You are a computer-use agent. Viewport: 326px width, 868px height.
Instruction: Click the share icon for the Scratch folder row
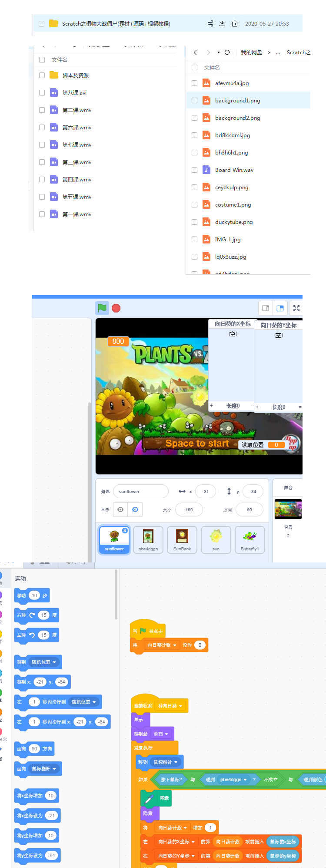point(210,23)
